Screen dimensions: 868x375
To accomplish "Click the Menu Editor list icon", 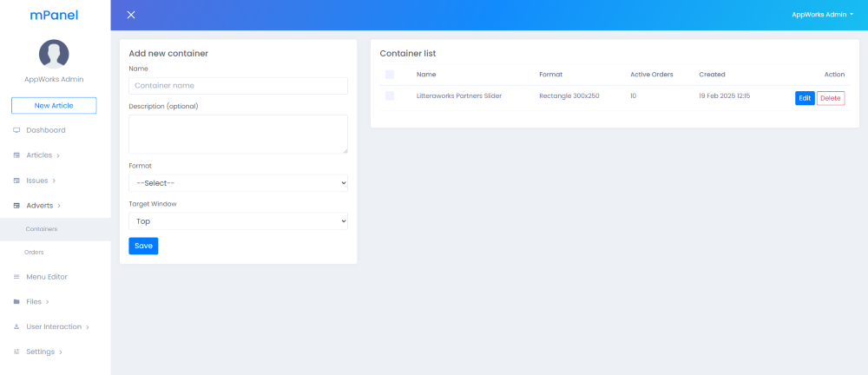I will click(16, 277).
